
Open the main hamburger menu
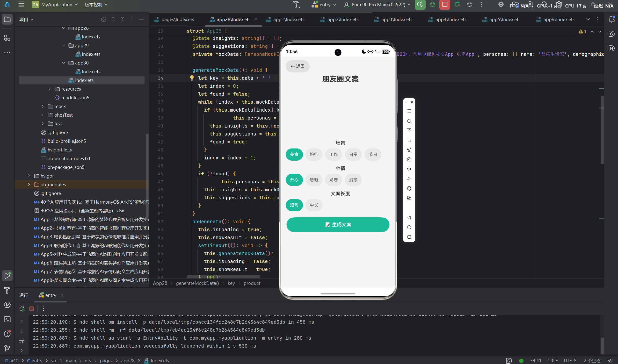21,4
